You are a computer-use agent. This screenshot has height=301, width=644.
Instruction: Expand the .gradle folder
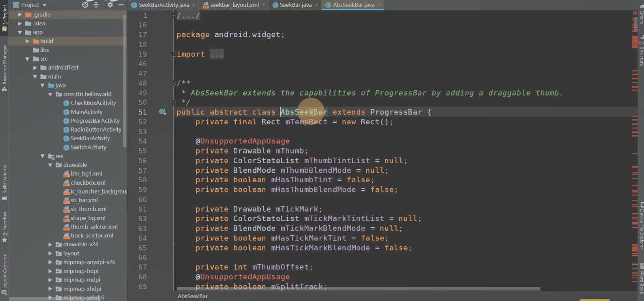coord(20,14)
